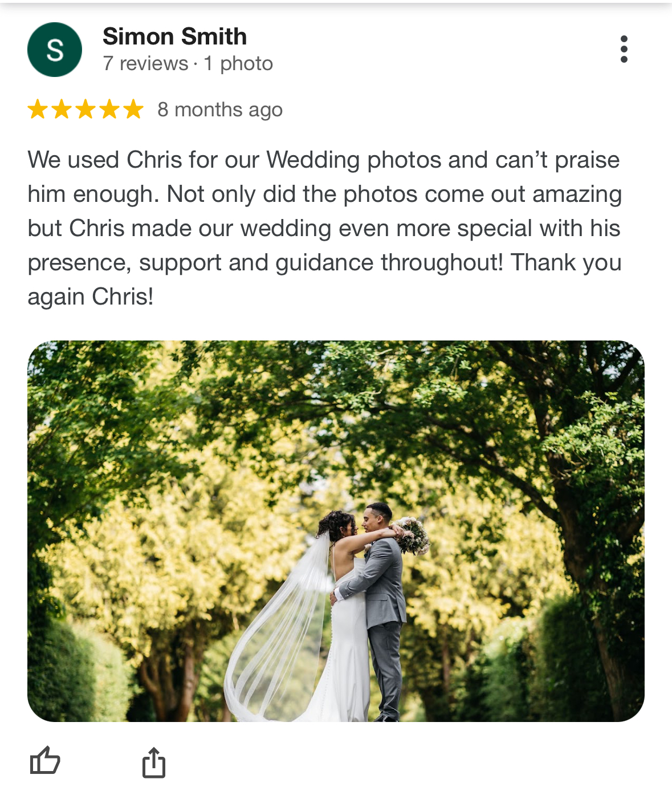Image resolution: width=672 pixels, height=803 pixels.
Task: Tap the share icon below the photo
Action: (x=153, y=762)
